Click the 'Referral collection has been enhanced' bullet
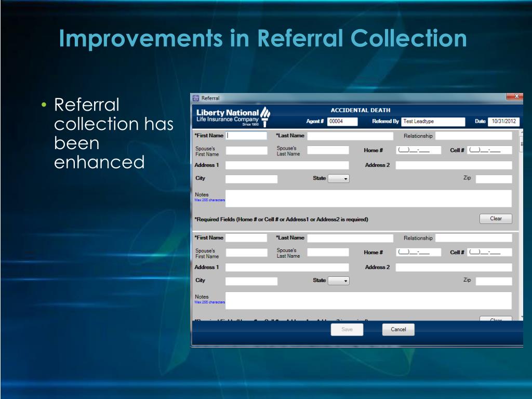The height and width of the screenshot is (399, 532). click(114, 134)
